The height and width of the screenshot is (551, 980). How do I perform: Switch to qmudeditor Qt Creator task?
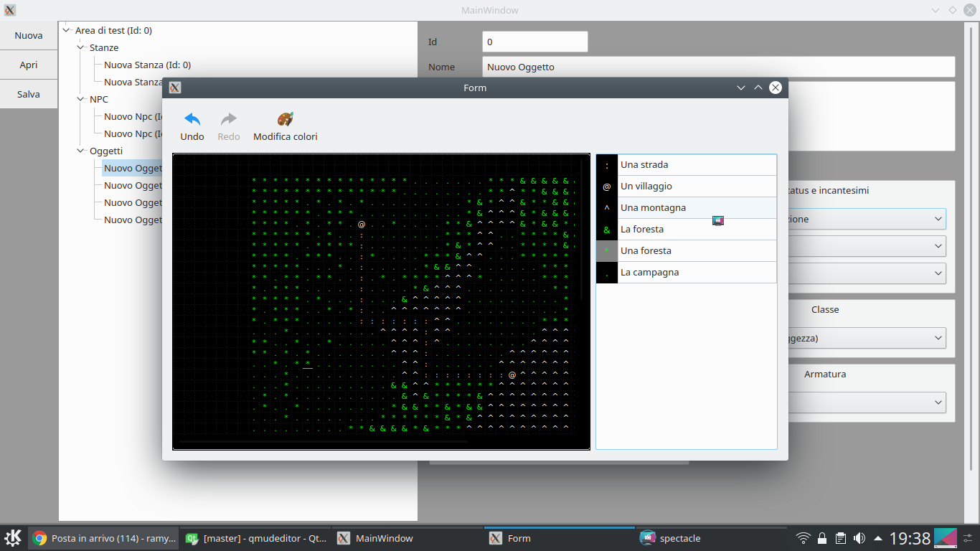(255, 538)
